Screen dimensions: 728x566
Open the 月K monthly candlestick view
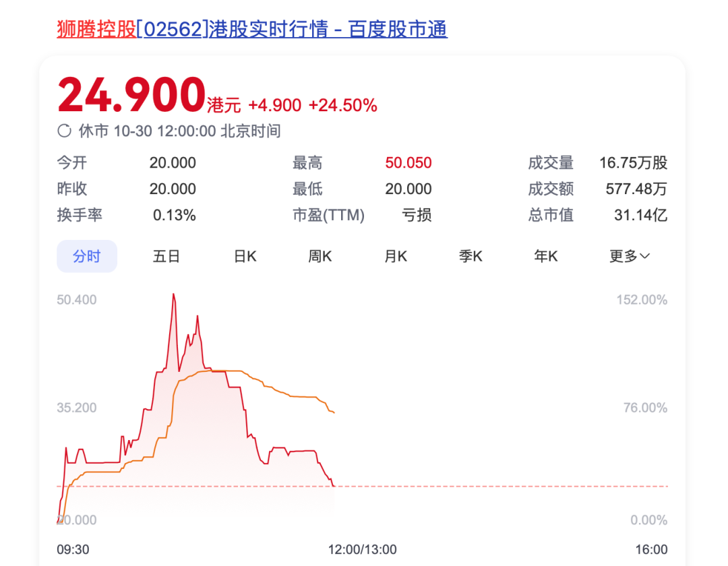(395, 256)
